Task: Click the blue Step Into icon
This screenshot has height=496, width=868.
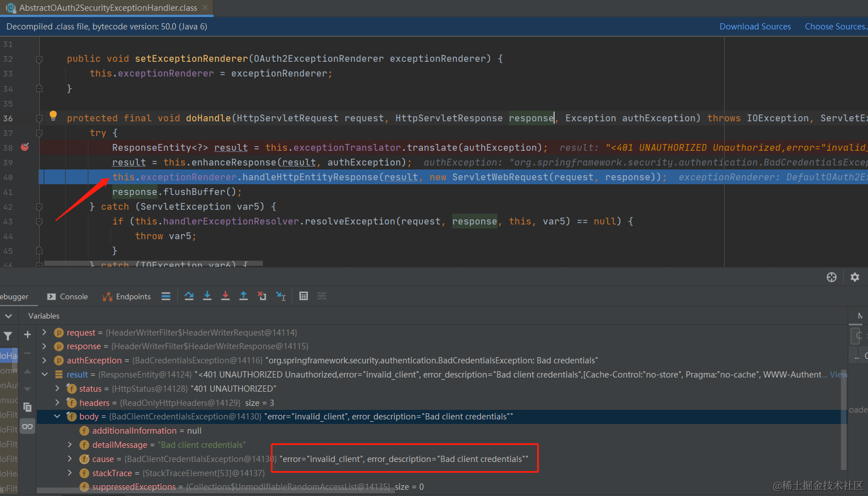Action: [x=207, y=296]
